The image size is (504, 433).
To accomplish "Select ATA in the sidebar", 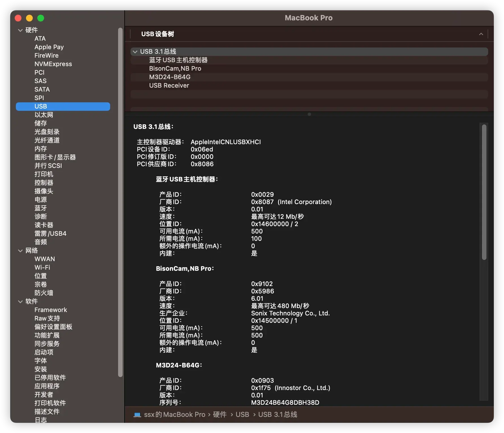I will (x=40, y=38).
